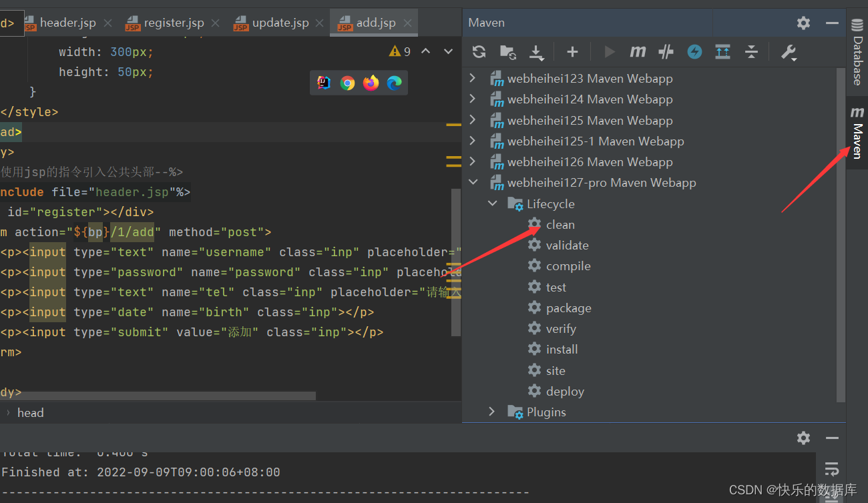Reload all Maven projects
Viewport: 868px width, 503px height.
pyautogui.click(x=479, y=52)
